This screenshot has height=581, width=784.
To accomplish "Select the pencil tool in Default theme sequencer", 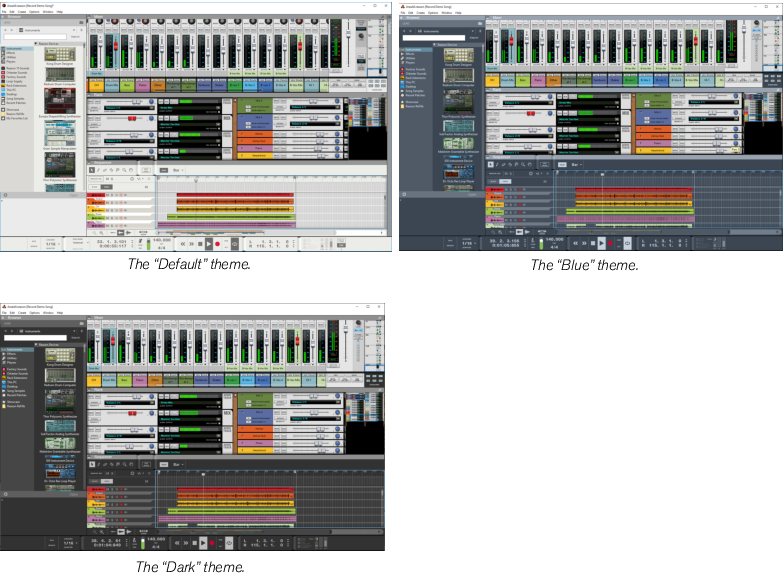I will tap(99, 170).
